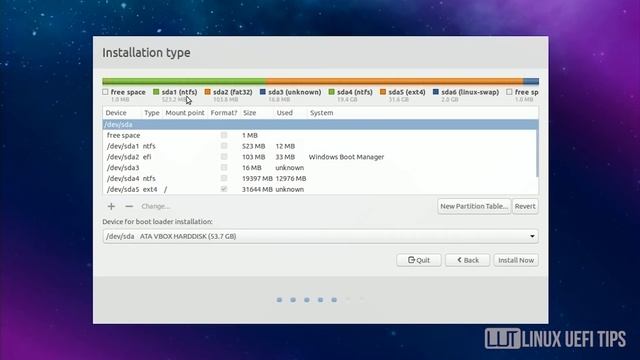Select the /dev/sda disk row
This screenshot has height=360, width=640.
320,124
